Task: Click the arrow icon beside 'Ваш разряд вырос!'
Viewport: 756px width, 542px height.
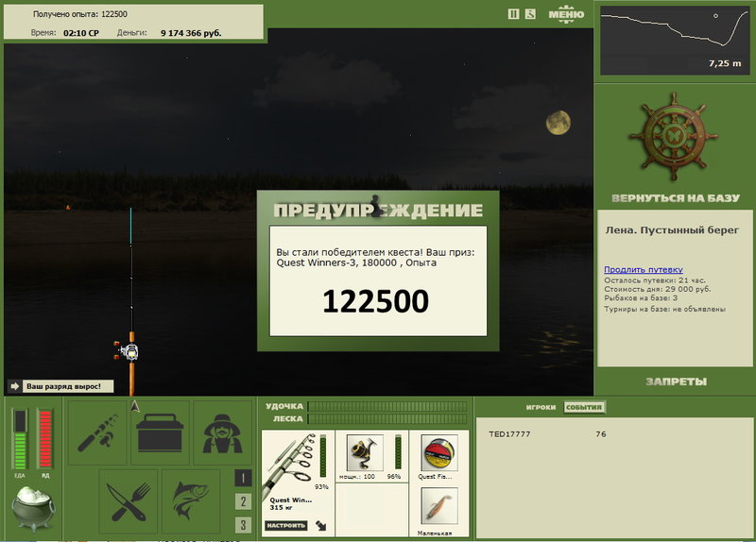Action: coord(14,386)
